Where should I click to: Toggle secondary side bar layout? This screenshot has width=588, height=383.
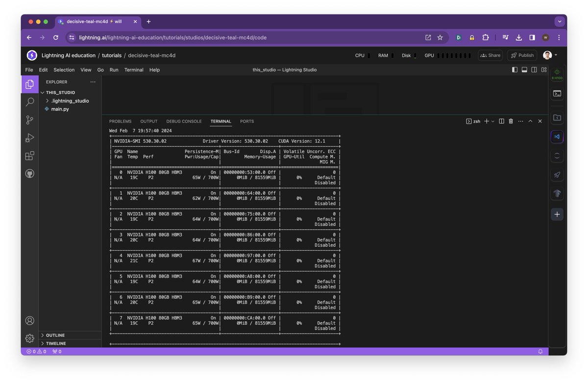[534, 70]
